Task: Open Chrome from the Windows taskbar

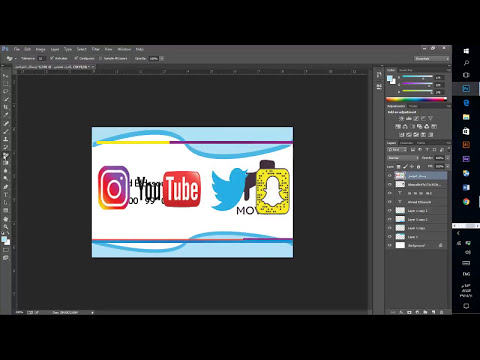Action: (x=466, y=202)
